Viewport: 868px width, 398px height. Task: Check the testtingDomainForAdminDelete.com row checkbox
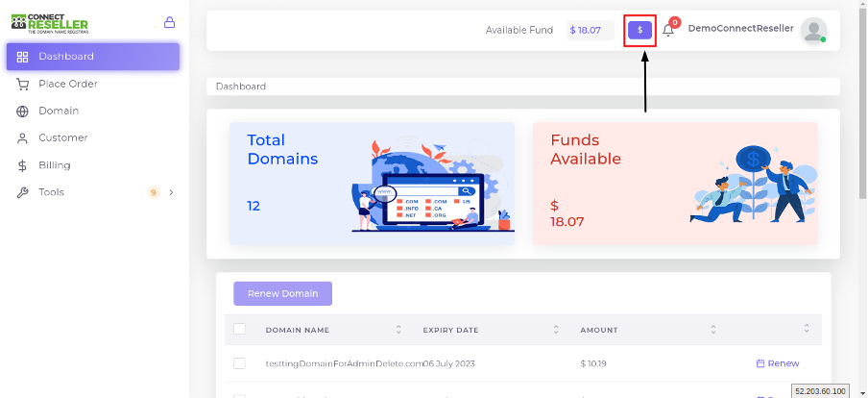coord(239,363)
